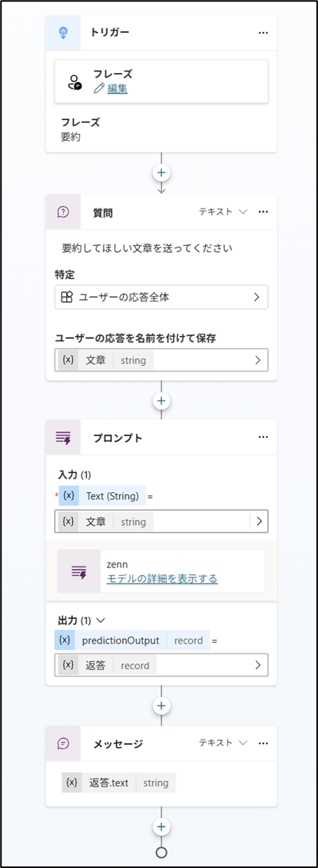Click the Question node question-mark icon
The width and height of the screenshot is (318, 868).
tap(63, 212)
